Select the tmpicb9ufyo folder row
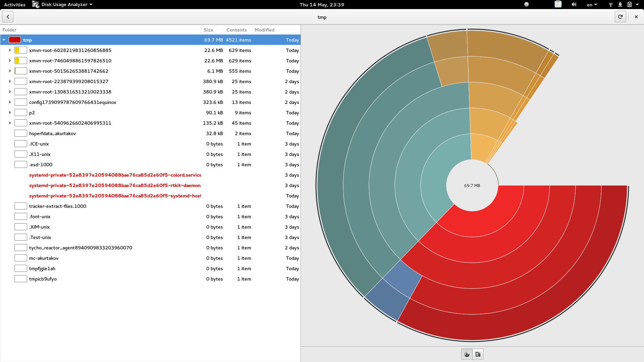 (150, 279)
